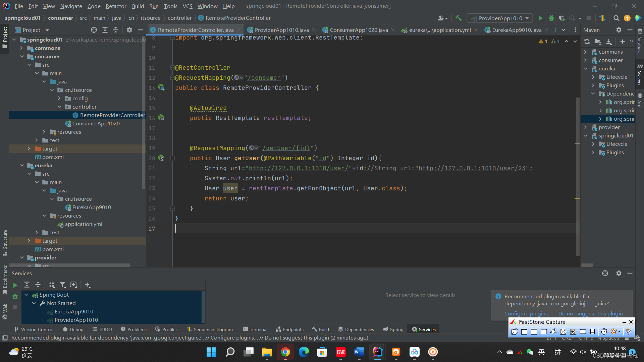The width and height of the screenshot is (644, 362).
Task: Click Do not suggest this plugin link
Action: [x=590, y=313]
